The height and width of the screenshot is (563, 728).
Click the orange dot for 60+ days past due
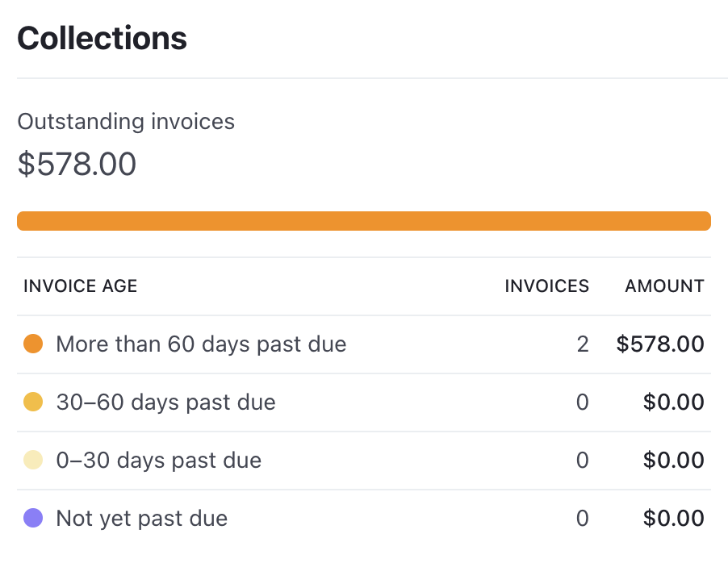tap(33, 344)
